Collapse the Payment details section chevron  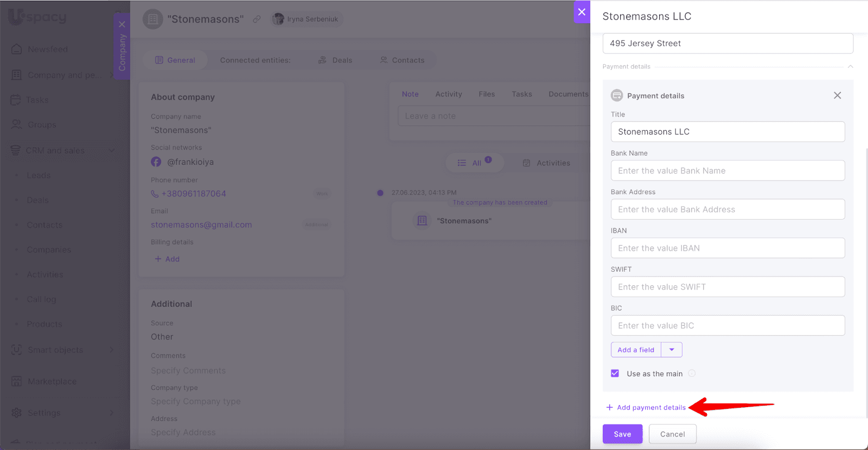[850, 67]
